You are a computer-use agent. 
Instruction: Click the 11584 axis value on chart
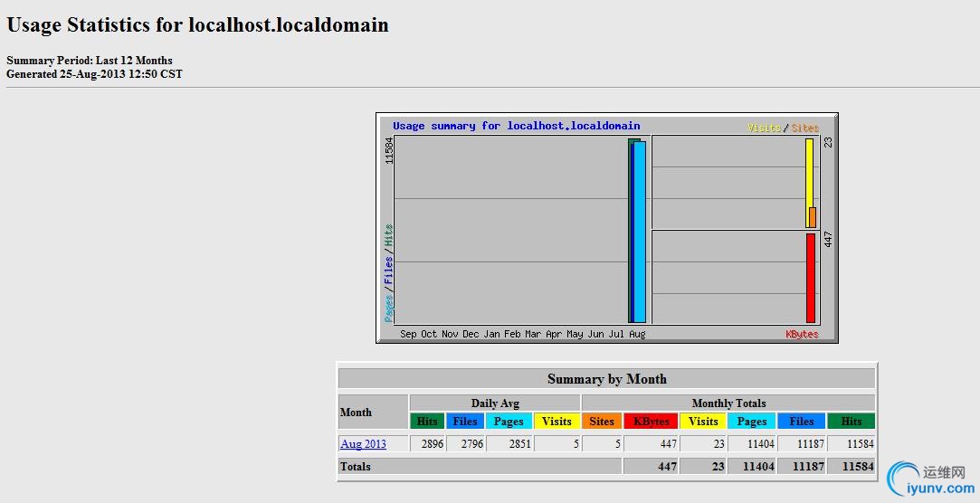389,150
